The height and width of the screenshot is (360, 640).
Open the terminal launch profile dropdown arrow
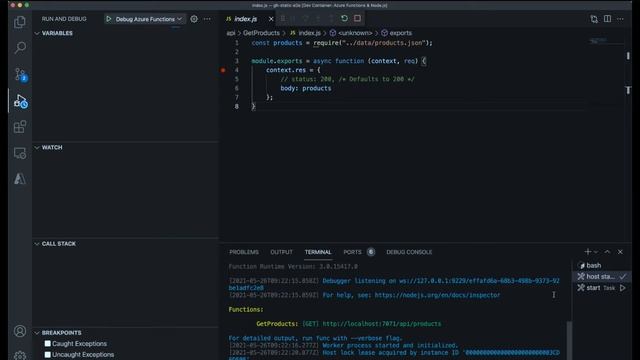(x=596, y=252)
